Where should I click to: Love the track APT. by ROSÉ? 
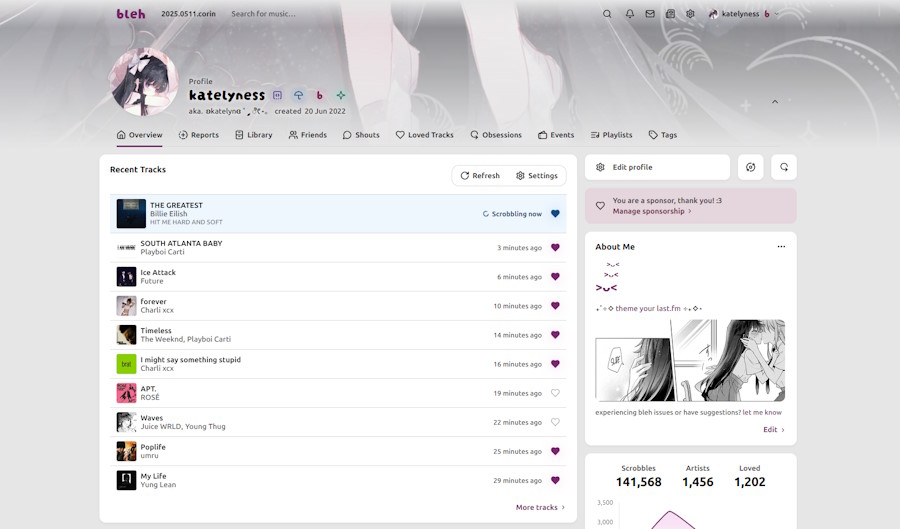click(555, 393)
